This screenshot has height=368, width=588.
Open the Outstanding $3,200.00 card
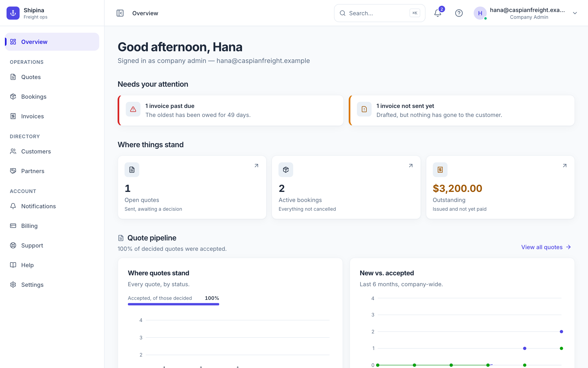500,187
